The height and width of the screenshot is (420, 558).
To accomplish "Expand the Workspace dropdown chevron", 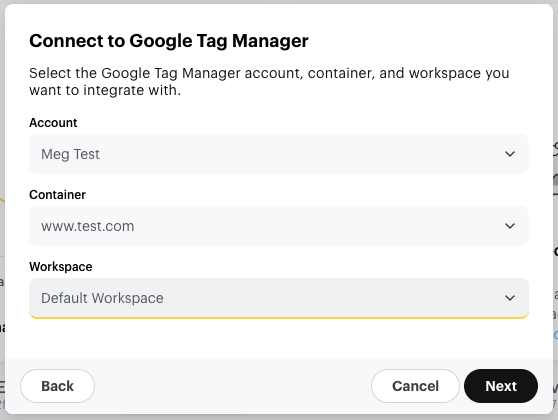I will tap(510, 298).
